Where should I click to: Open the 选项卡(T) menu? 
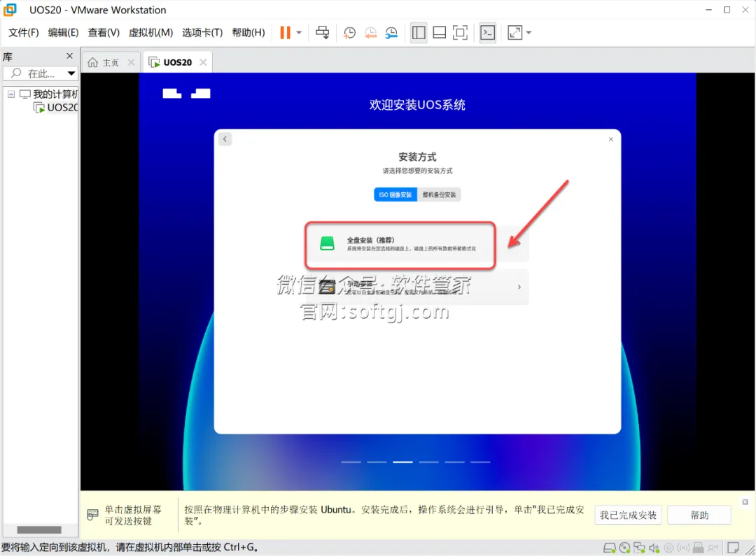click(202, 32)
